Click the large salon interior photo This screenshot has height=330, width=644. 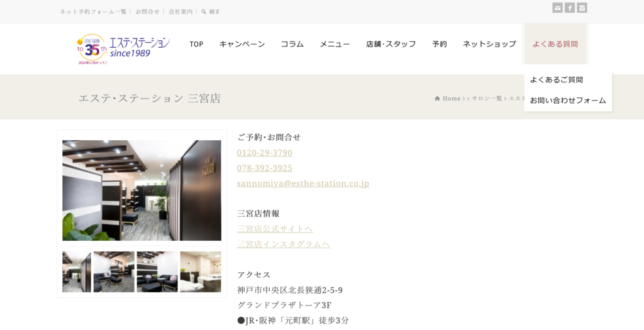point(142,190)
